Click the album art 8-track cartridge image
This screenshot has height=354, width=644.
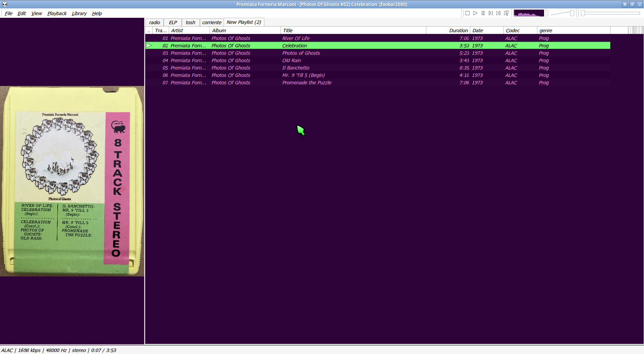pyautogui.click(x=72, y=181)
